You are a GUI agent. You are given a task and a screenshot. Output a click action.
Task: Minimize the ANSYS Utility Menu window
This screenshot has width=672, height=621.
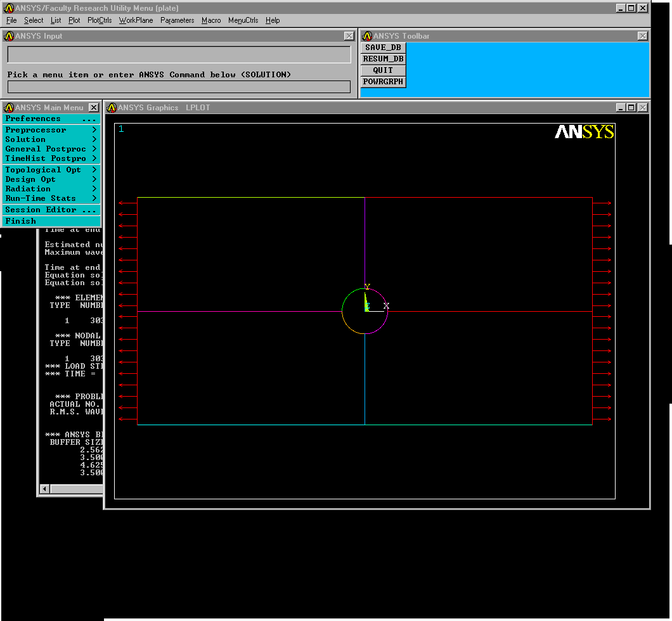coord(621,8)
